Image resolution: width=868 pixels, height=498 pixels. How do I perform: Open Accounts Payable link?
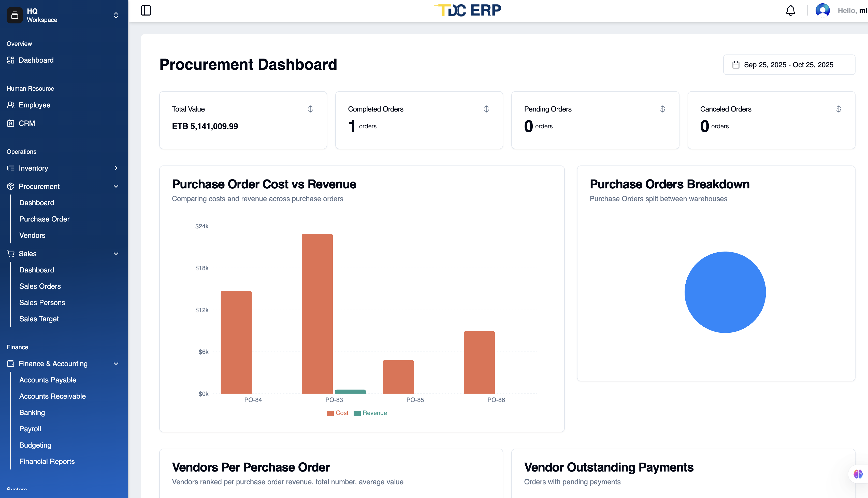pos(48,380)
